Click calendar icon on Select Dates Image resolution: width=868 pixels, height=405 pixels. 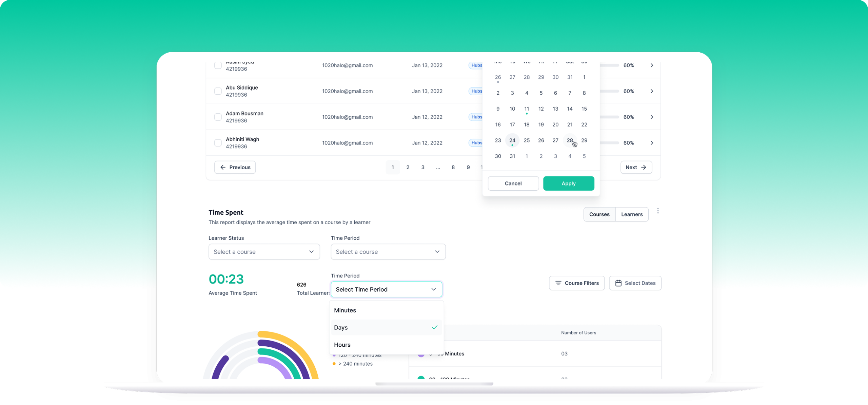click(618, 283)
